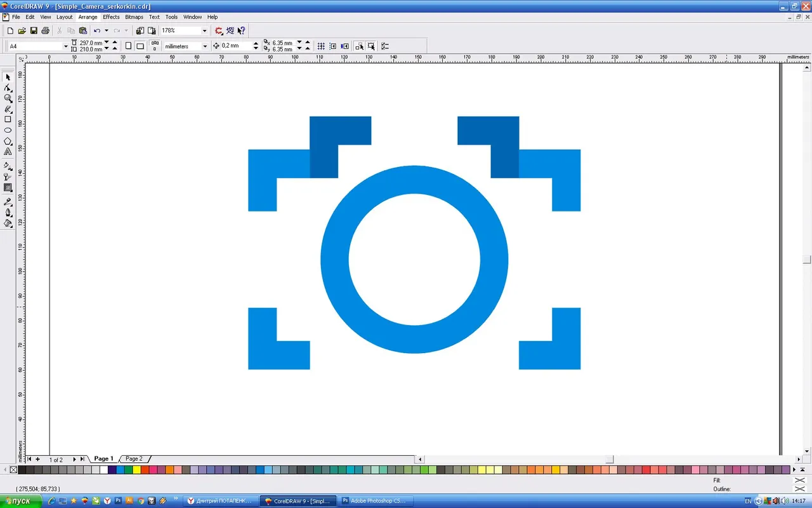Open the Options checklist icon on property bar

click(x=385, y=46)
